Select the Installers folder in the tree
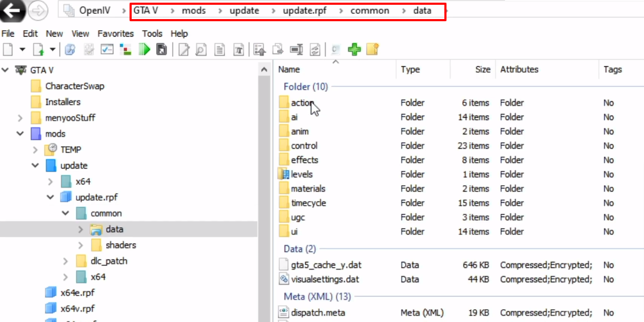 pyautogui.click(x=63, y=102)
